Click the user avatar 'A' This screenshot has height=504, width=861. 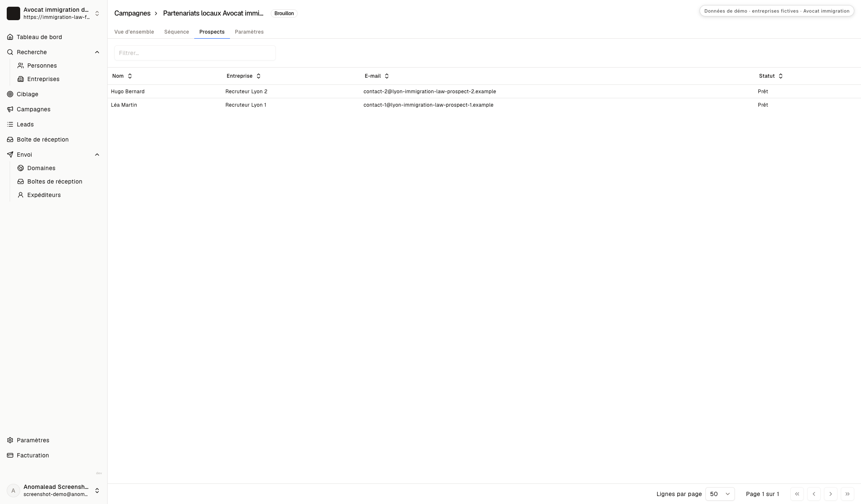click(13, 491)
